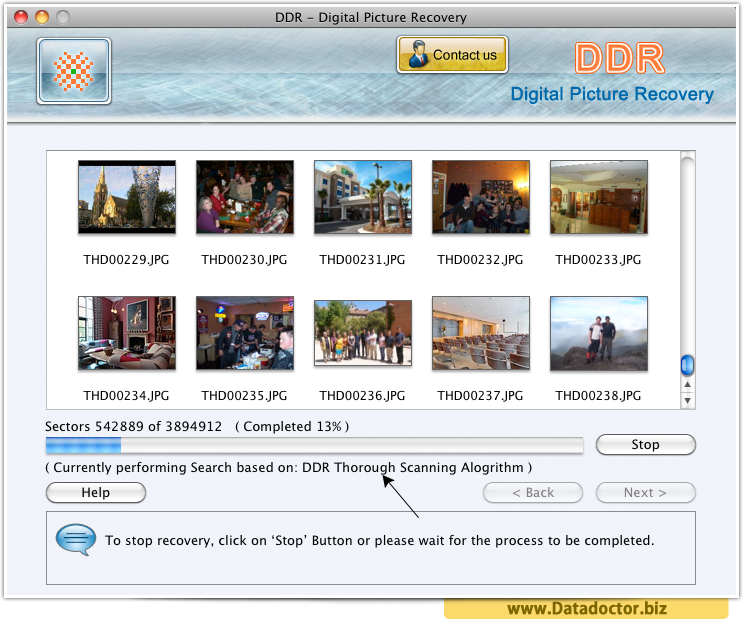This screenshot has width=743, height=619.
Task: Open Help
Action: (x=96, y=492)
